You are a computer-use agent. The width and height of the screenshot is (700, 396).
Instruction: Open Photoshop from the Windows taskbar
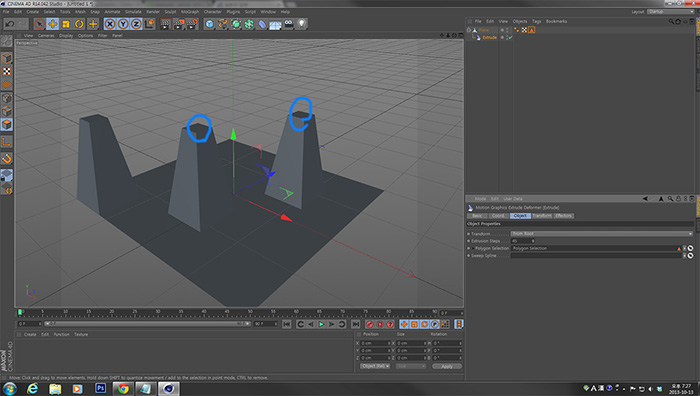(x=101, y=388)
